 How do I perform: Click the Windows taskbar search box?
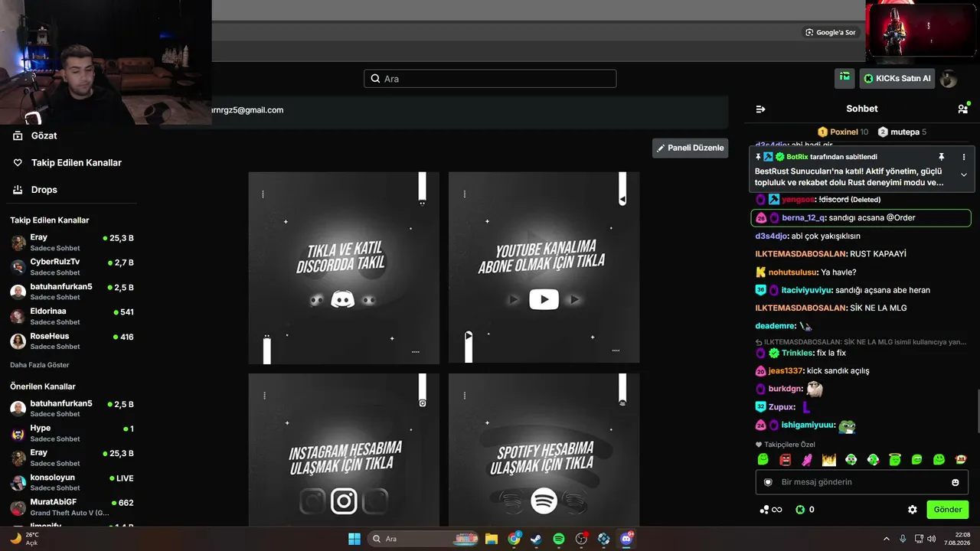click(422, 539)
